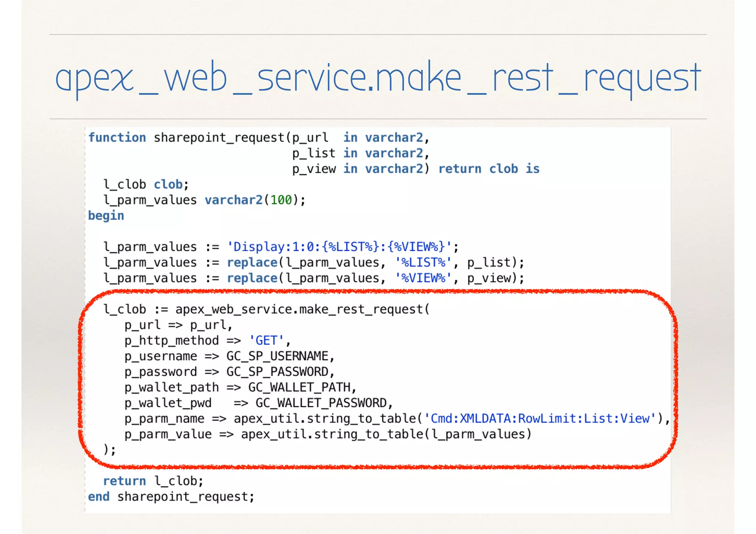Click 'p_wallet_path => GC_WALLET_PATH,' line
Viewport: 756px width, 534px height.
(x=240, y=387)
